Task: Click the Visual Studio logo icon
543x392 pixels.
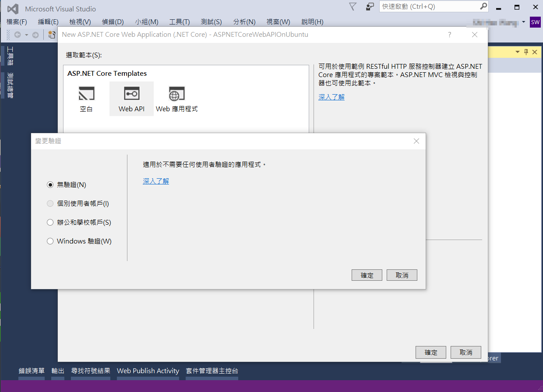Action: 13,9
